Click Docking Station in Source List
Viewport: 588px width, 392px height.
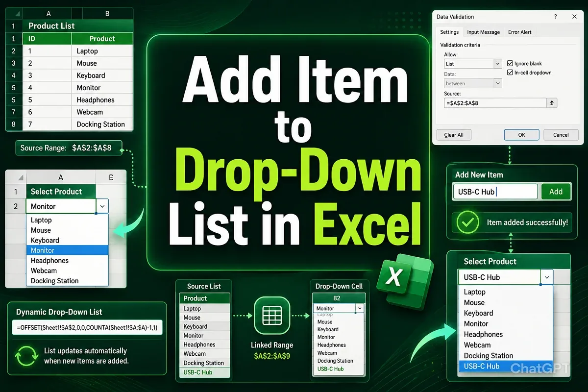point(205,363)
